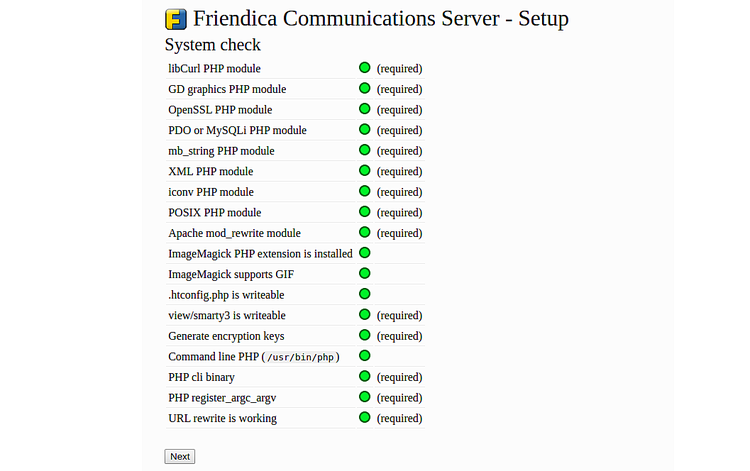
Task: Click green status dot for mb_string PHP module
Action: (364, 150)
